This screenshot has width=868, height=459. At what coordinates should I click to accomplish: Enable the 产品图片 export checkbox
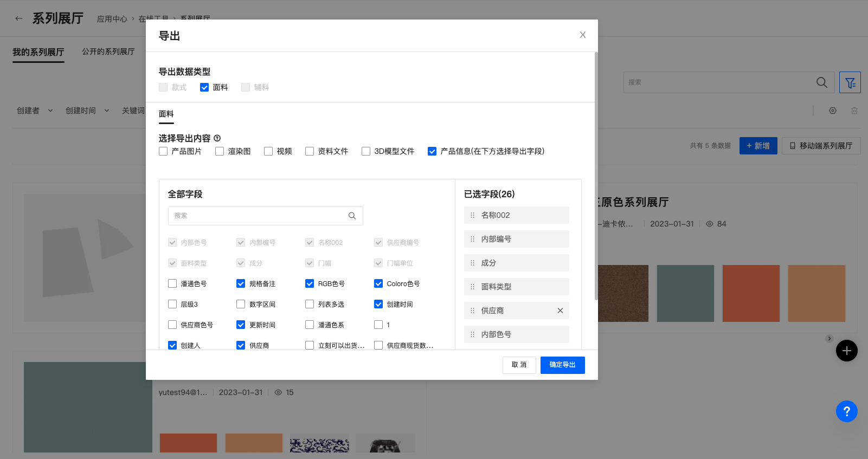point(163,151)
